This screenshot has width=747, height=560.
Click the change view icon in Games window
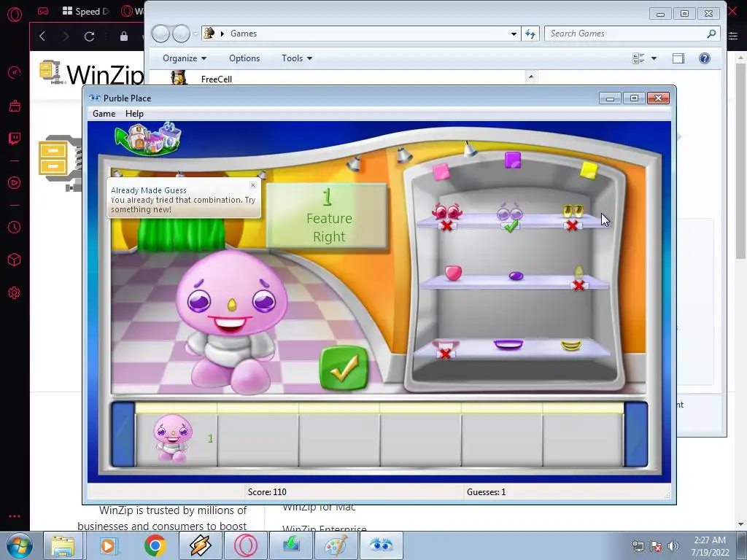(x=638, y=58)
